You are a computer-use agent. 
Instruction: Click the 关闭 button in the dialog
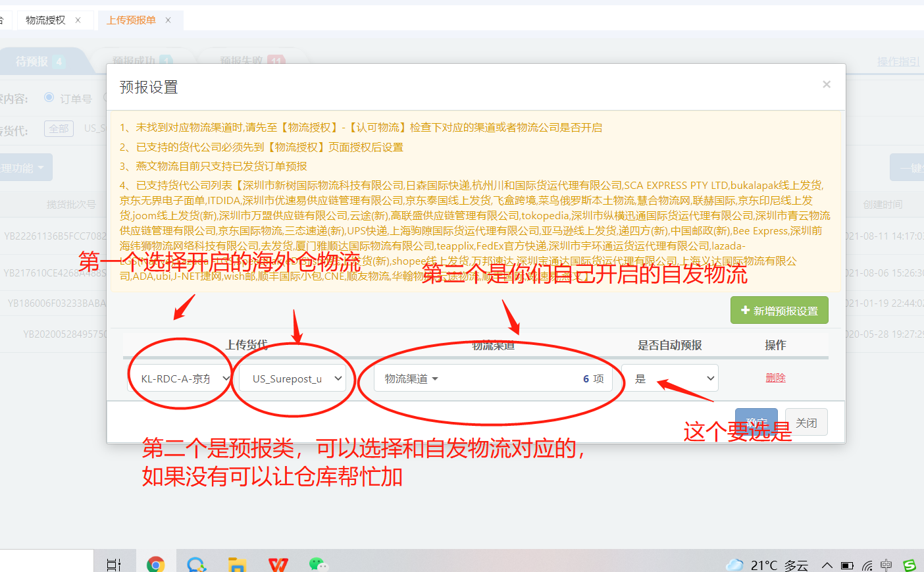click(806, 423)
